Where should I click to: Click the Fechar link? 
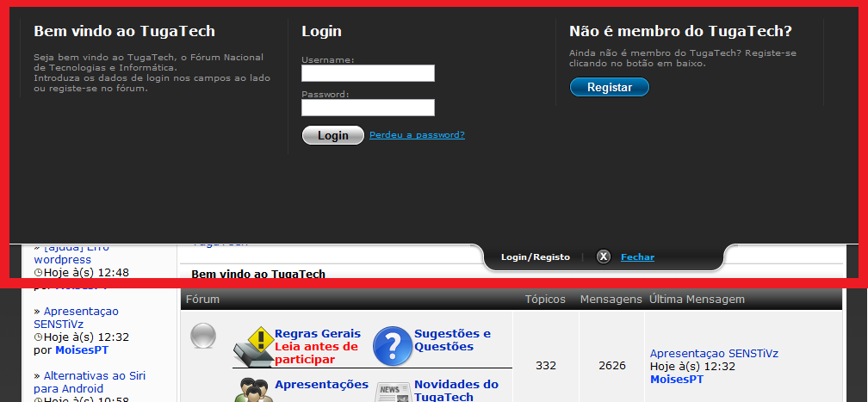click(637, 257)
